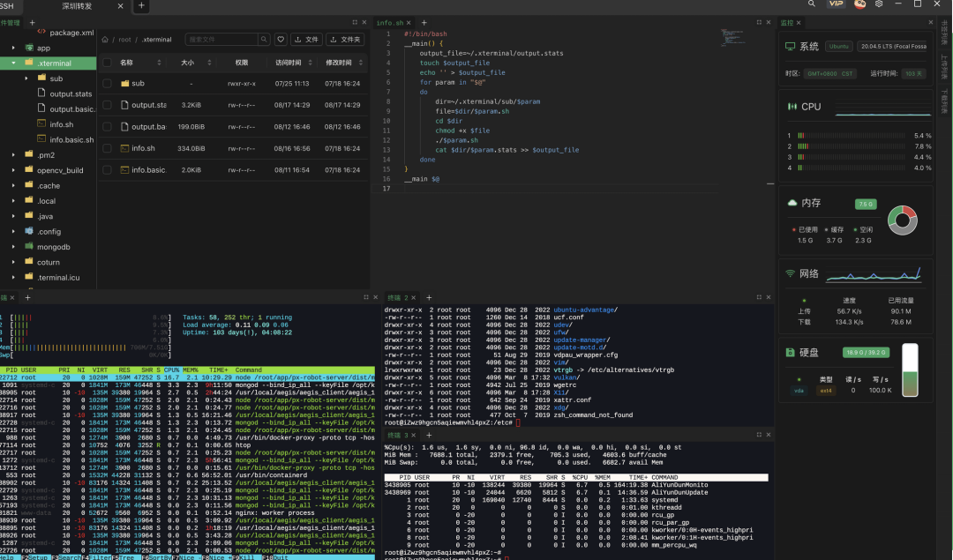The width and height of the screenshot is (953, 560).
Task: Click the memory cloud icon
Action: [x=792, y=203]
